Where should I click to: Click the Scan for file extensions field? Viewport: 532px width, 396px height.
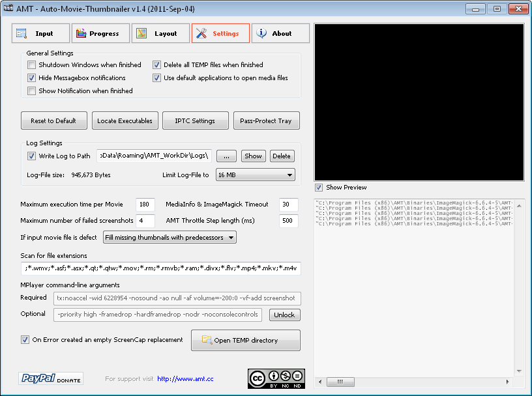click(x=161, y=268)
